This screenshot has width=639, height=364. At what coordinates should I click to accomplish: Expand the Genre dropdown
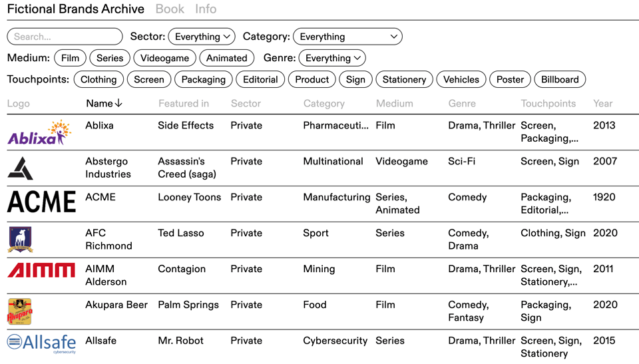(x=332, y=58)
